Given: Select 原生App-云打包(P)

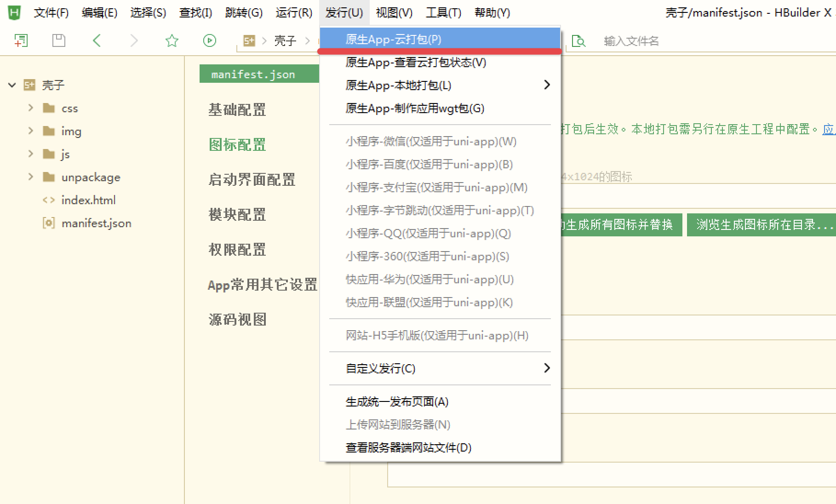Looking at the screenshot, I should 440,40.
